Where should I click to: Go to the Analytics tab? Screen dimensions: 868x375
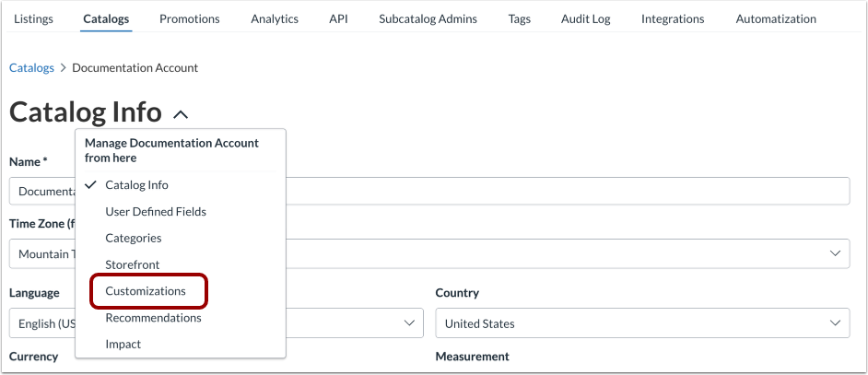tap(275, 18)
